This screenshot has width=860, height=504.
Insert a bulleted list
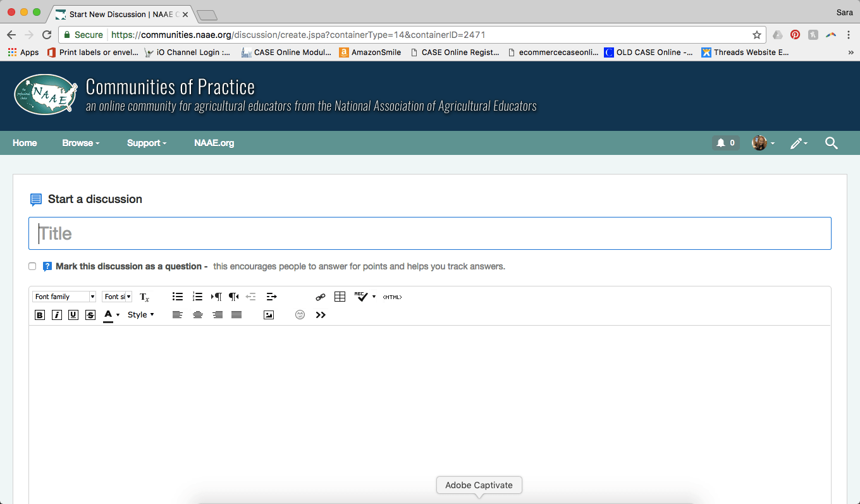178,297
